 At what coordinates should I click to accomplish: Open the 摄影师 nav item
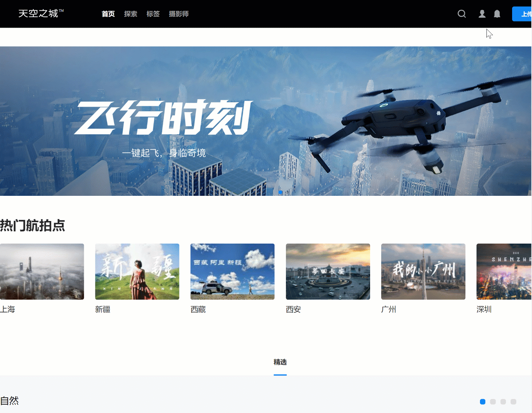tap(179, 14)
